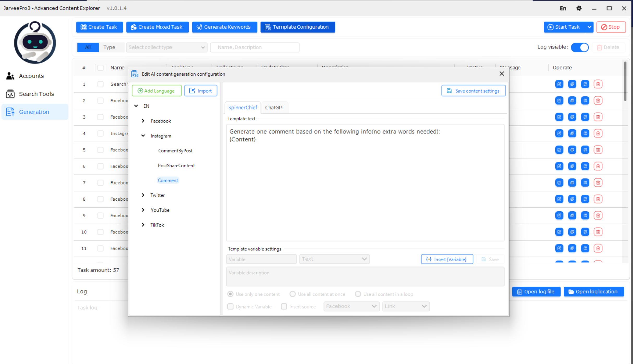Click the third blue operate icon in row 7
Viewport: 633px width, 364px height.
pyautogui.click(x=585, y=183)
